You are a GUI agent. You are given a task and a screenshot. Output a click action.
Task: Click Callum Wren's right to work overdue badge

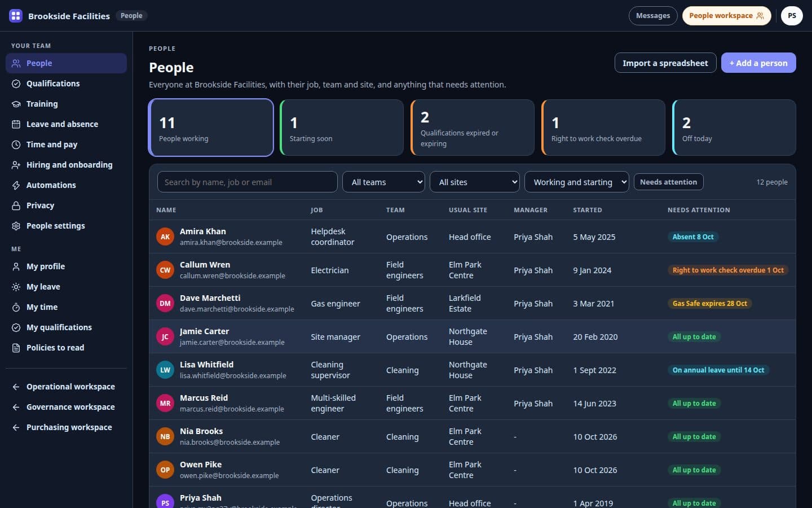coord(728,270)
